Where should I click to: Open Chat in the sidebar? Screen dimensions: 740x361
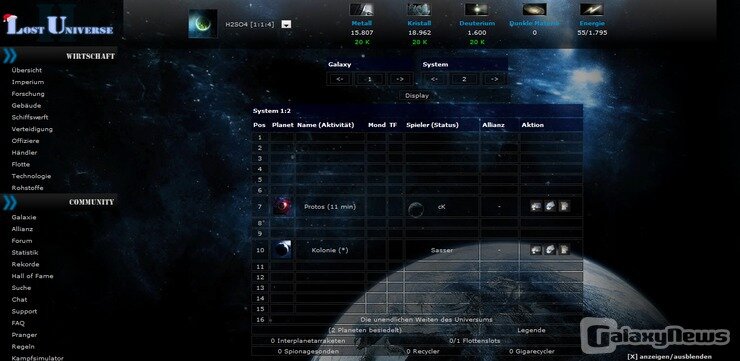pos(19,300)
